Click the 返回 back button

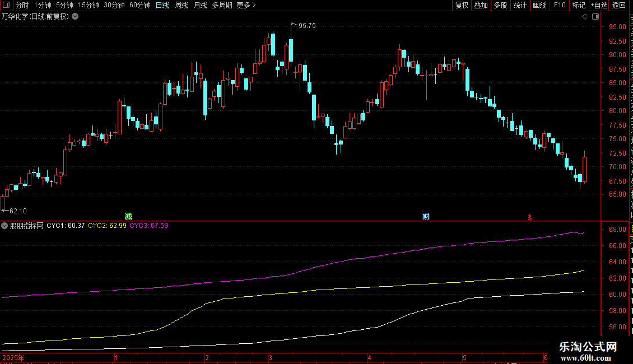point(619,5)
